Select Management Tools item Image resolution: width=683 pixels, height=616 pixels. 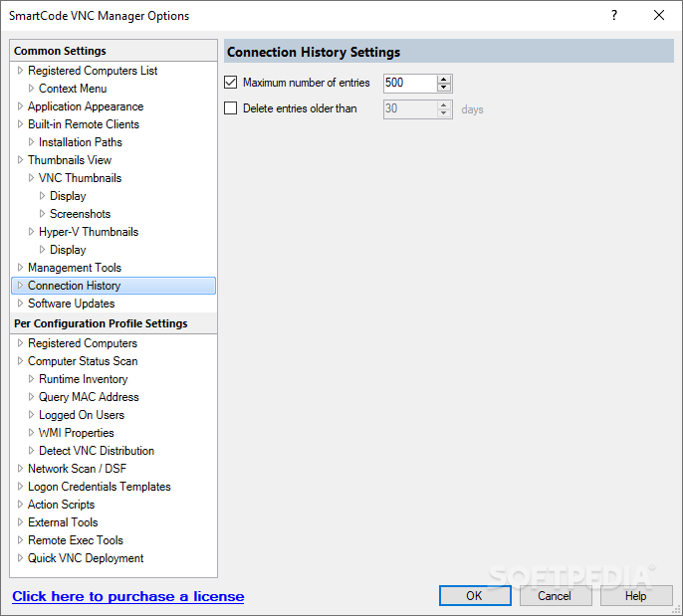[x=75, y=268]
